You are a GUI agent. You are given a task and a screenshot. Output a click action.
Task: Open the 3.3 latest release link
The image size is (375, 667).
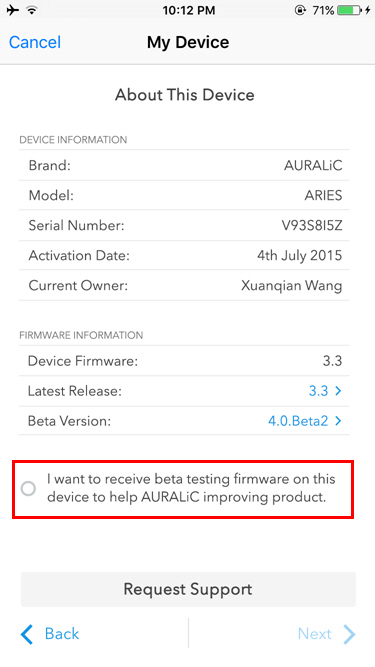[x=318, y=391]
